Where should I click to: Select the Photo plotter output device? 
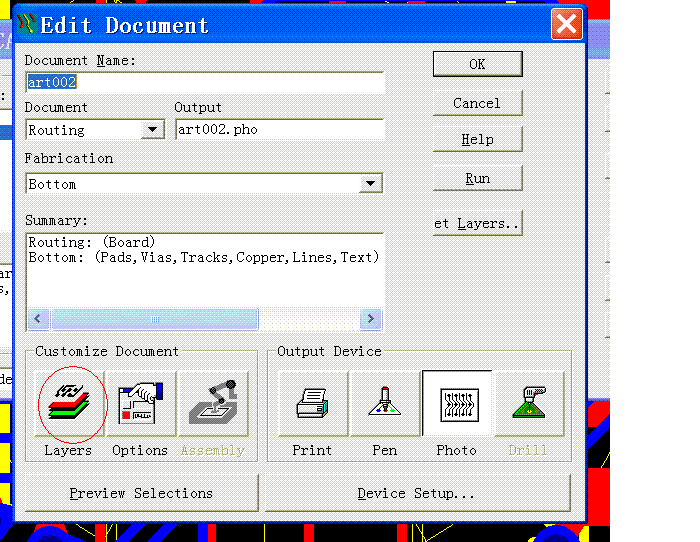tap(457, 404)
